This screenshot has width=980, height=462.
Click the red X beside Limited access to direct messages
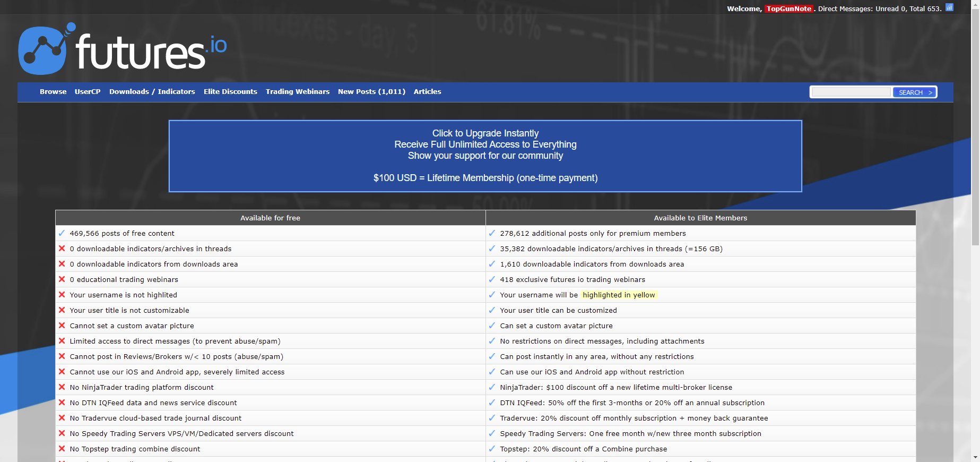(x=62, y=341)
